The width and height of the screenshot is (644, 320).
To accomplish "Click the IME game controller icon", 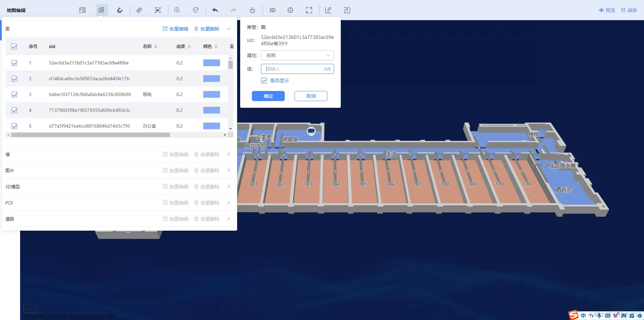I will (x=624, y=316).
